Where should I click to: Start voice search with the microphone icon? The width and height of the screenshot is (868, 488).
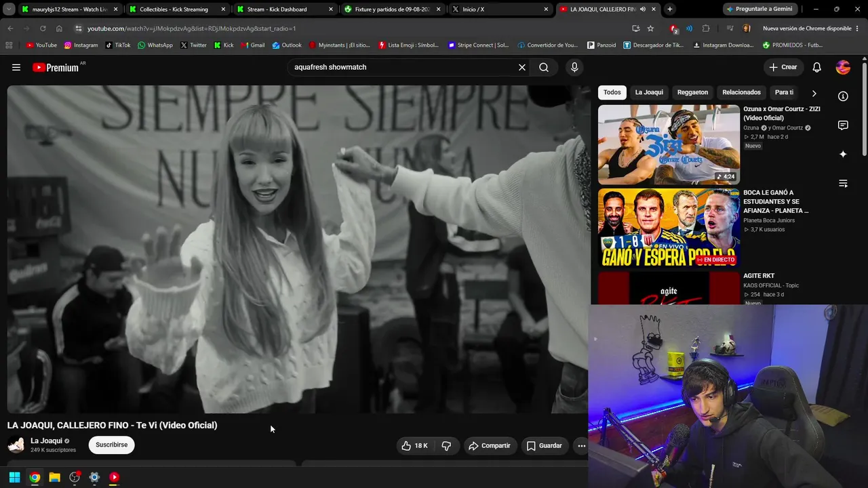574,67
